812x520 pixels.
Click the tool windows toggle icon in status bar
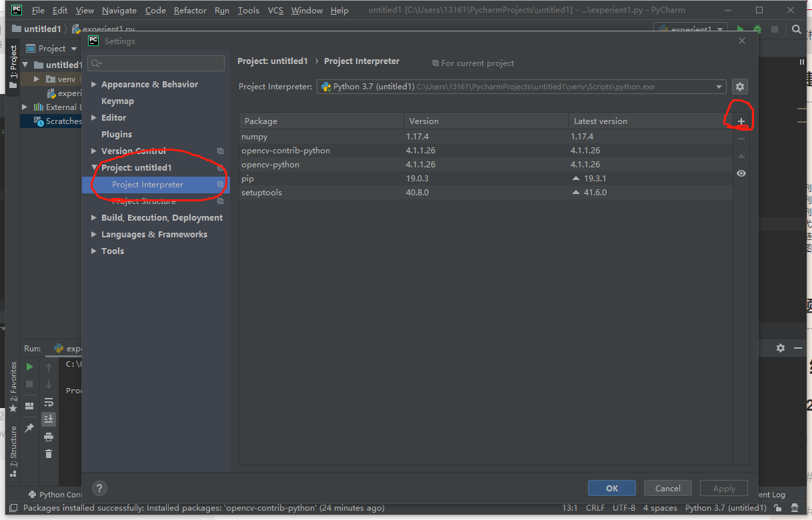coord(13,508)
